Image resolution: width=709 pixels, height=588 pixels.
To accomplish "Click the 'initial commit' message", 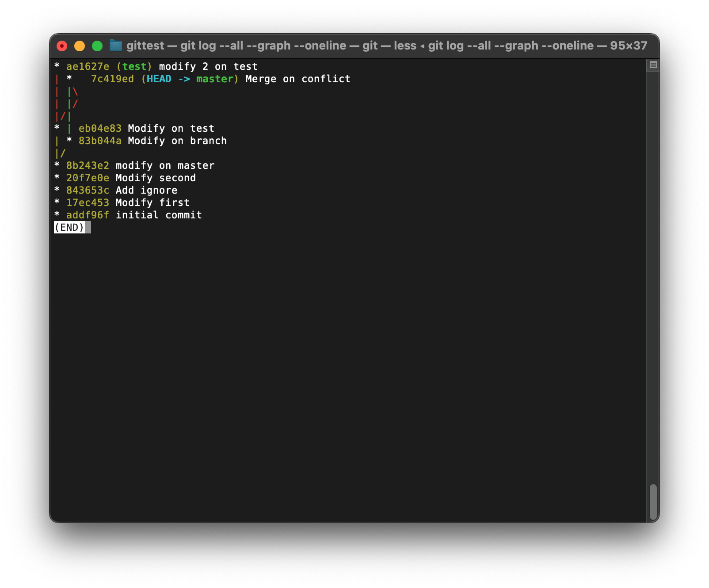I will 159,215.
